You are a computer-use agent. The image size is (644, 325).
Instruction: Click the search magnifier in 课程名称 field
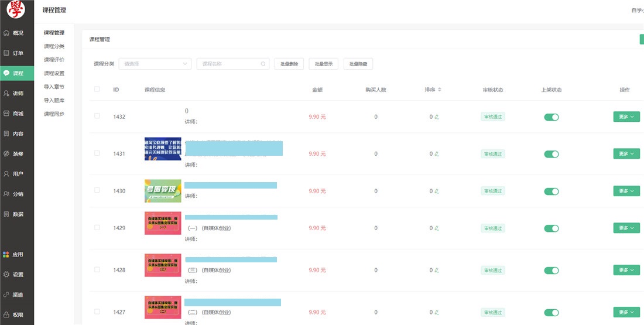click(263, 64)
